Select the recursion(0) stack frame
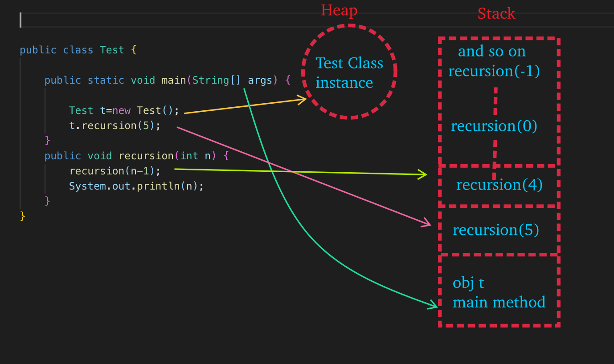This screenshot has width=614, height=364. pyautogui.click(x=494, y=126)
